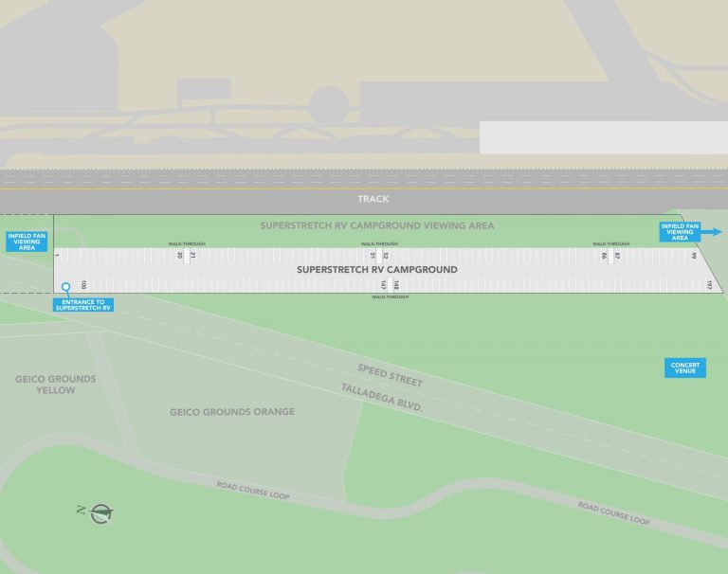This screenshot has width=728, height=574.
Task: Click the walk-through label near spots 86-87
Action: coord(611,244)
